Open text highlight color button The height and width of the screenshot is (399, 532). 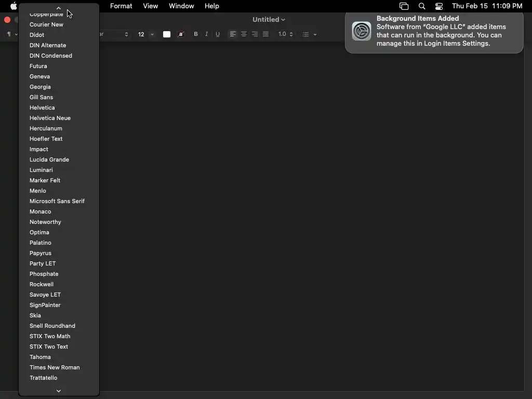(181, 34)
